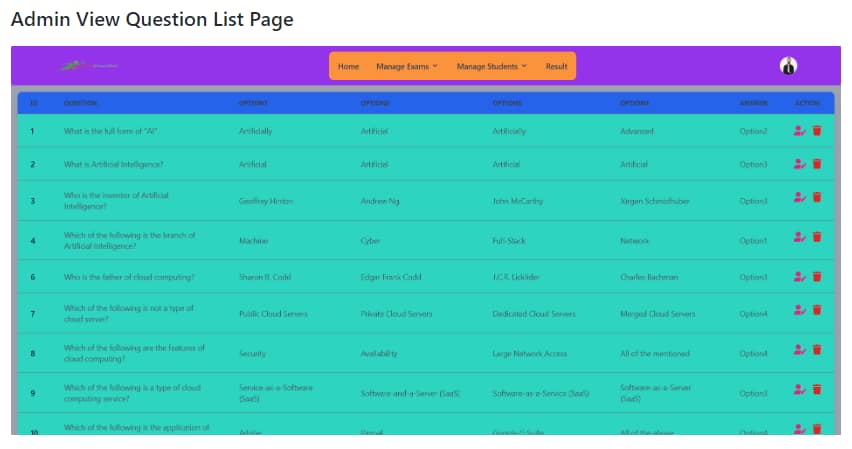Click the 'John McCarthy' option cell
852x449 pixels.
click(x=518, y=201)
